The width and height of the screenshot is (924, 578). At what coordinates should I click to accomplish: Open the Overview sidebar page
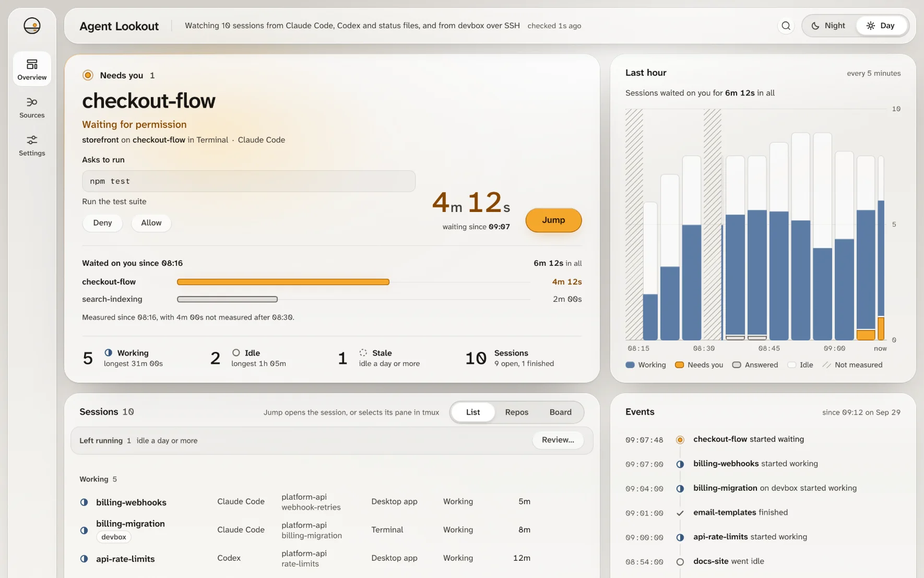tap(32, 69)
